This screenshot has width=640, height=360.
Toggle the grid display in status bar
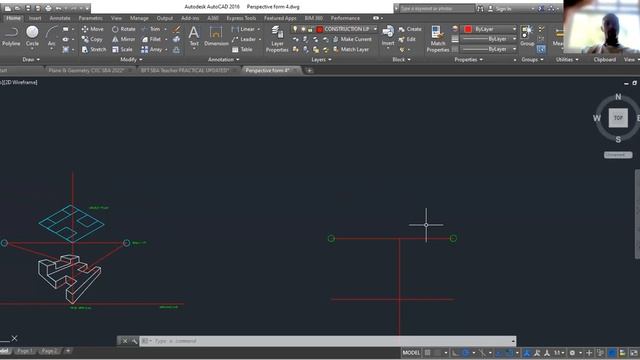tap(427, 353)
